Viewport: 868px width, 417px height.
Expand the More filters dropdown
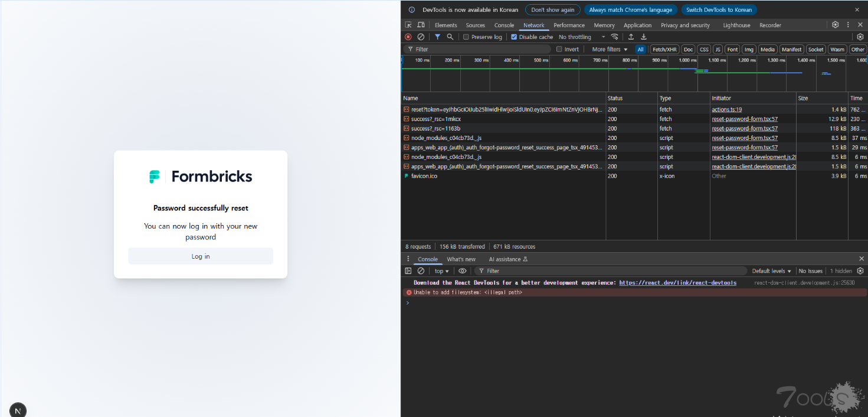[x=608, y=49]
